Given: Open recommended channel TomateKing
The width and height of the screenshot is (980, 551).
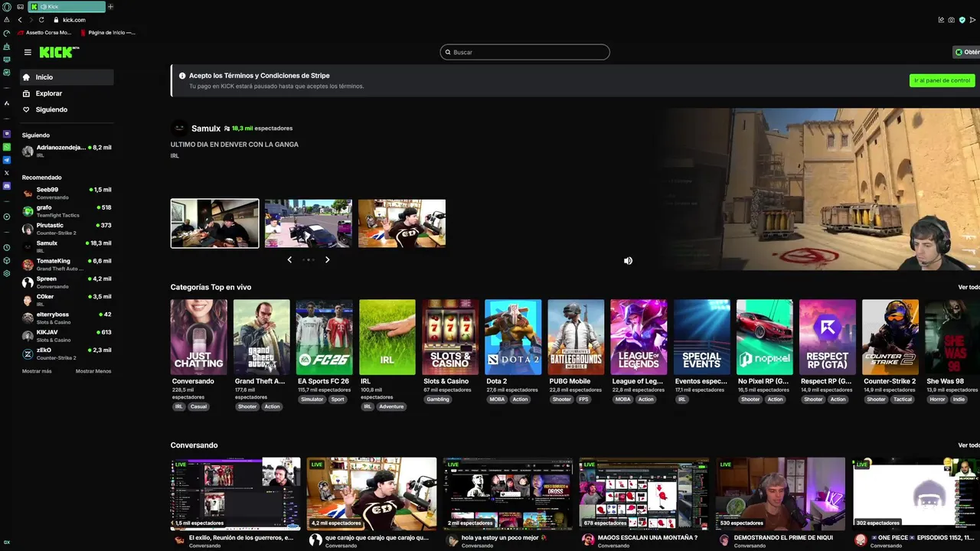Looking at the screenshot, I should click(x=67, y=264).
